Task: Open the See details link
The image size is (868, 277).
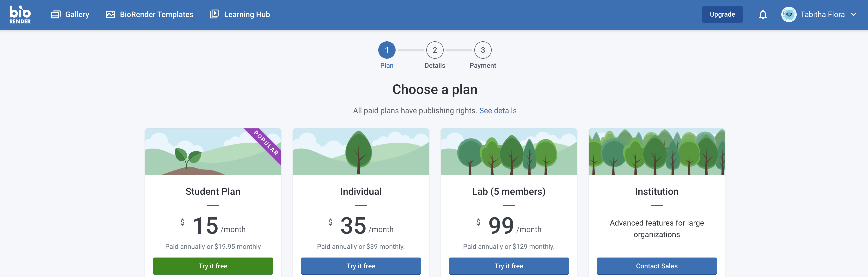Action: pyautogui.click(x=498, y=111)
